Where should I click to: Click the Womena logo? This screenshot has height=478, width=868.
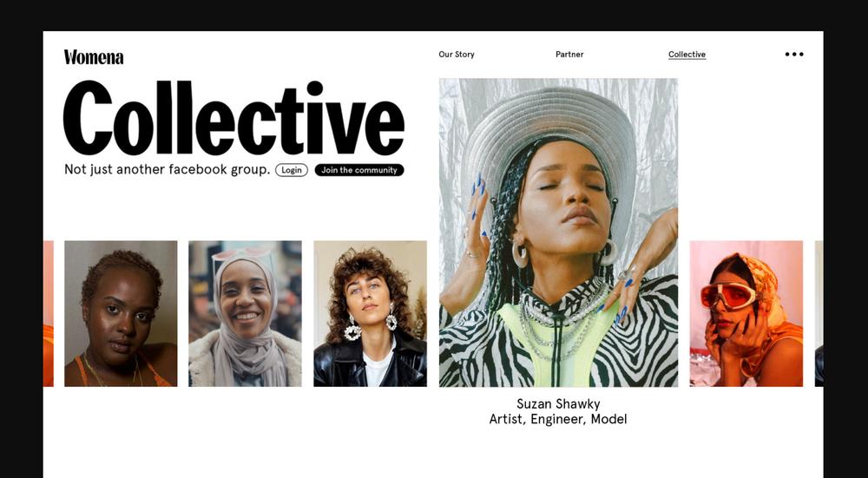click(94, 57)
